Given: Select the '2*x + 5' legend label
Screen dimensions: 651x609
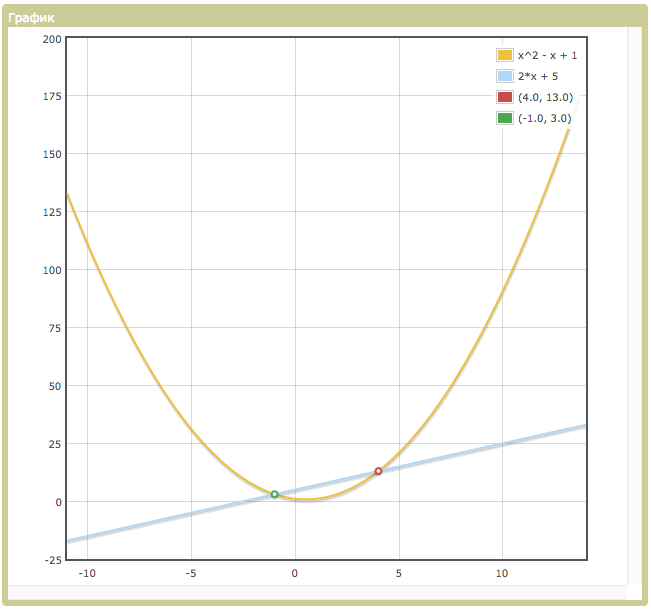Looking at the screenshot, I should click(x=539, y=76).
